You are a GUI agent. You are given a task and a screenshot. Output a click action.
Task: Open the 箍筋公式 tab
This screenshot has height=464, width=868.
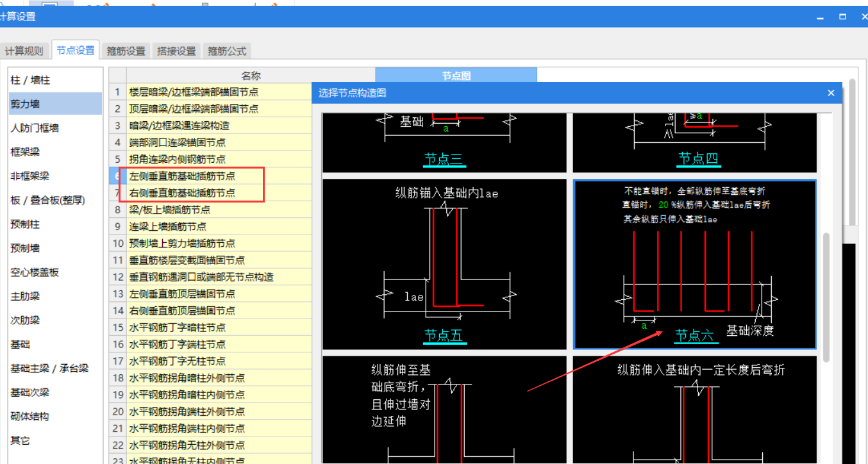point(226,51)
